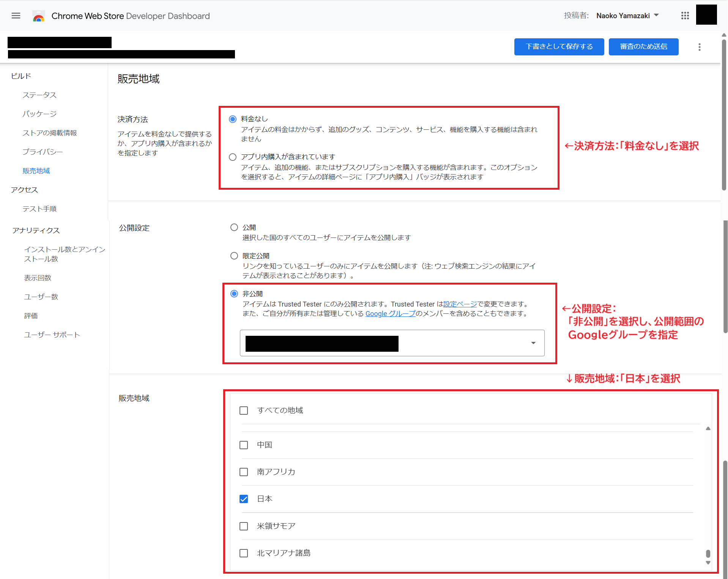Open the hamburger main menu
The width and height of the screenshot is (728, 579).
(x=16, y=16)
